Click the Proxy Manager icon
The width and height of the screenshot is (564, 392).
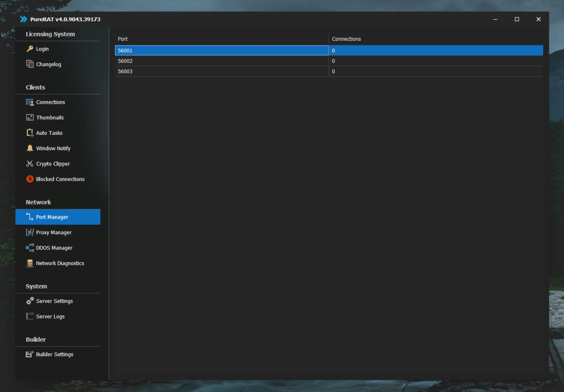(30, 232)
